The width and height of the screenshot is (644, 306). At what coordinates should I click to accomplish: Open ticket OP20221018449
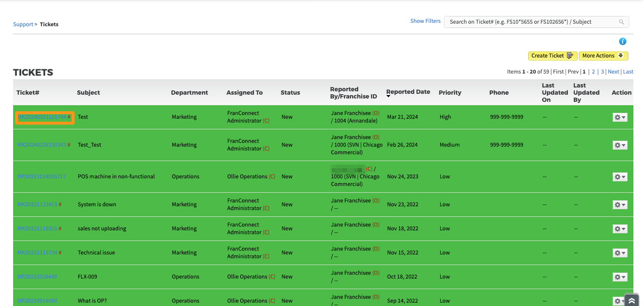(37, 277)
